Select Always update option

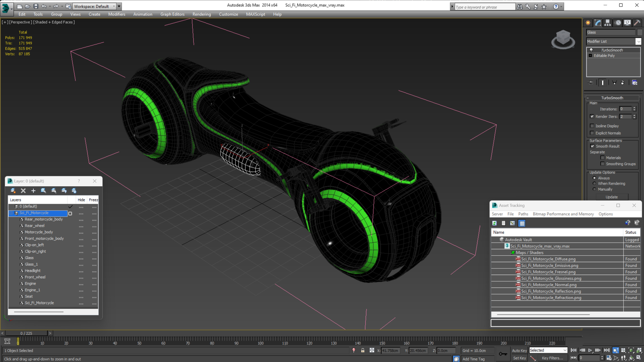tap(594, 178)
